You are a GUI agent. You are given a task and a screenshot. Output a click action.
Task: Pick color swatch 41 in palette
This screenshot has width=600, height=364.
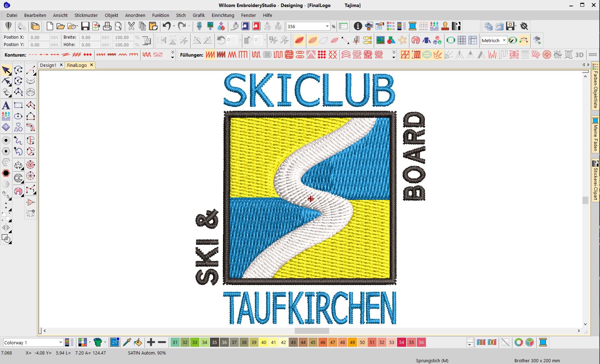pos(274,342)
